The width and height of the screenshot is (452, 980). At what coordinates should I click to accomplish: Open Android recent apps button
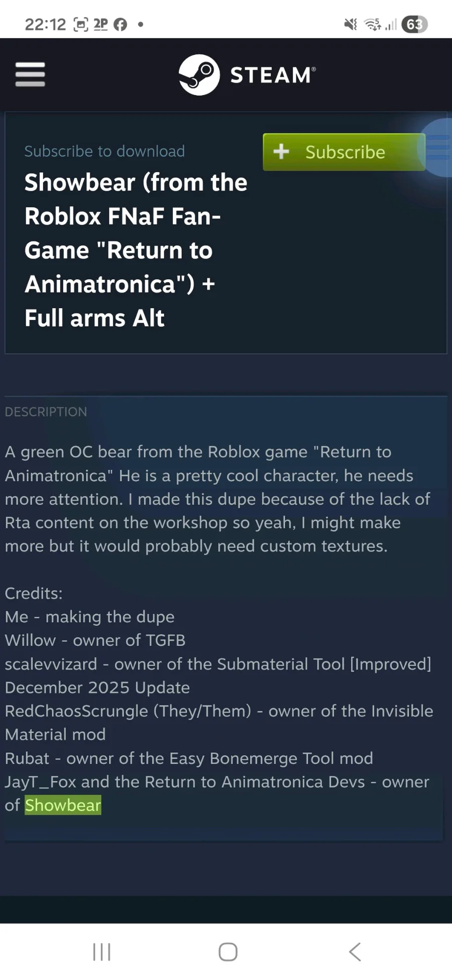pos(101,951)
